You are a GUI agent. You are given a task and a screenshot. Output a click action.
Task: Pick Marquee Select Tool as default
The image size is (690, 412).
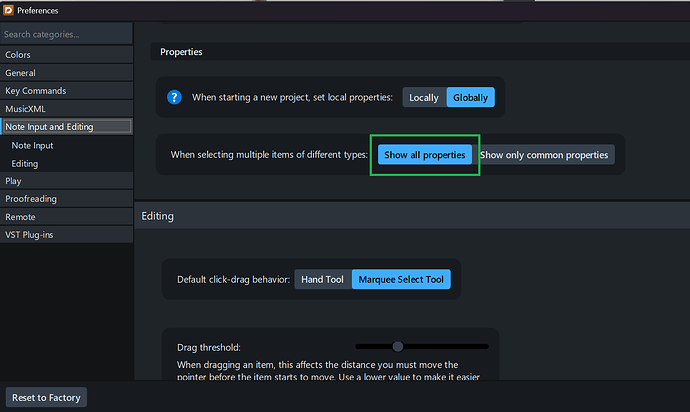(401, 279)
